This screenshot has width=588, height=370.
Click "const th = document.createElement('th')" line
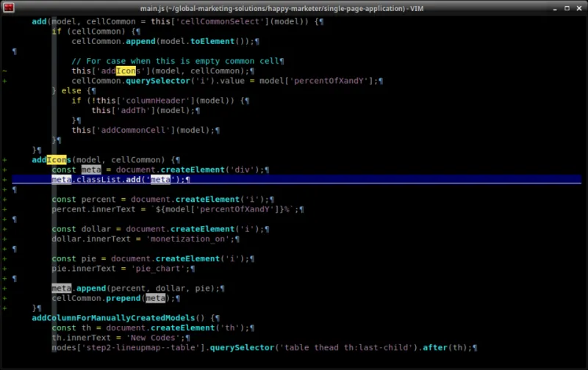(153, 327)
